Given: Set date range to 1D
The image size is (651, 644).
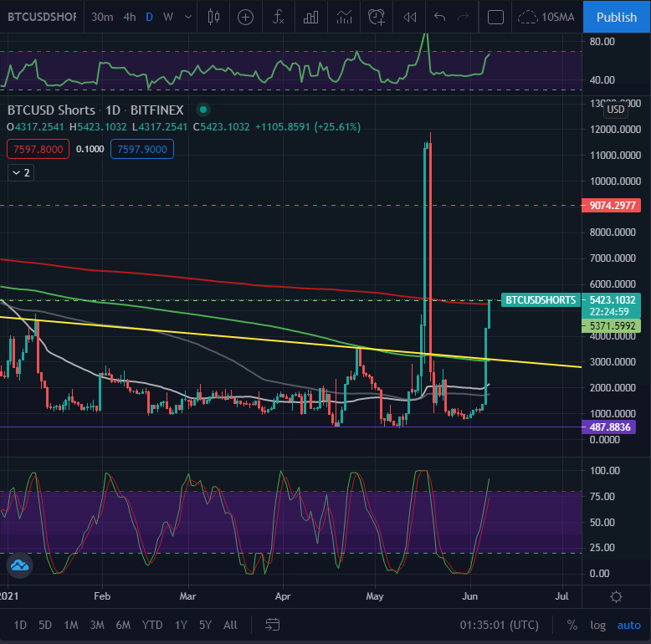Looking at the screenshot, I should tap(20, 625).
